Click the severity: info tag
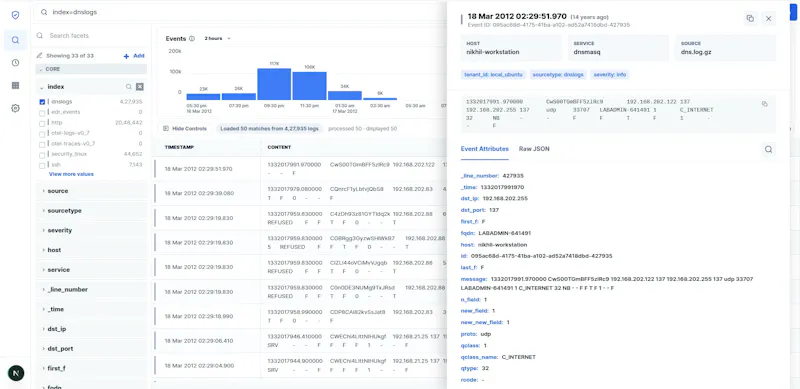Image resolution: width=800 pixels, height=389 pixels. tap(610, 75)
